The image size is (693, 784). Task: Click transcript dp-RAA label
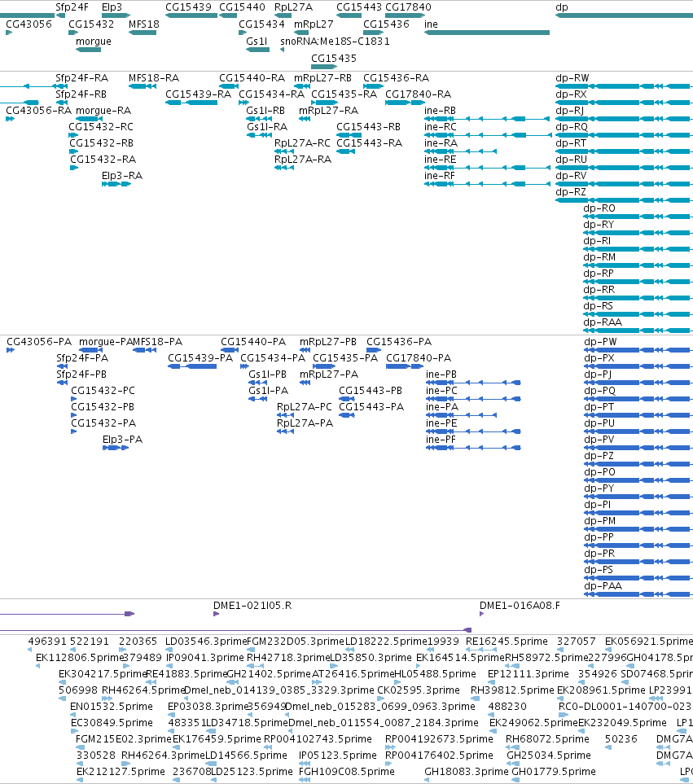click(x=603, y=322)
